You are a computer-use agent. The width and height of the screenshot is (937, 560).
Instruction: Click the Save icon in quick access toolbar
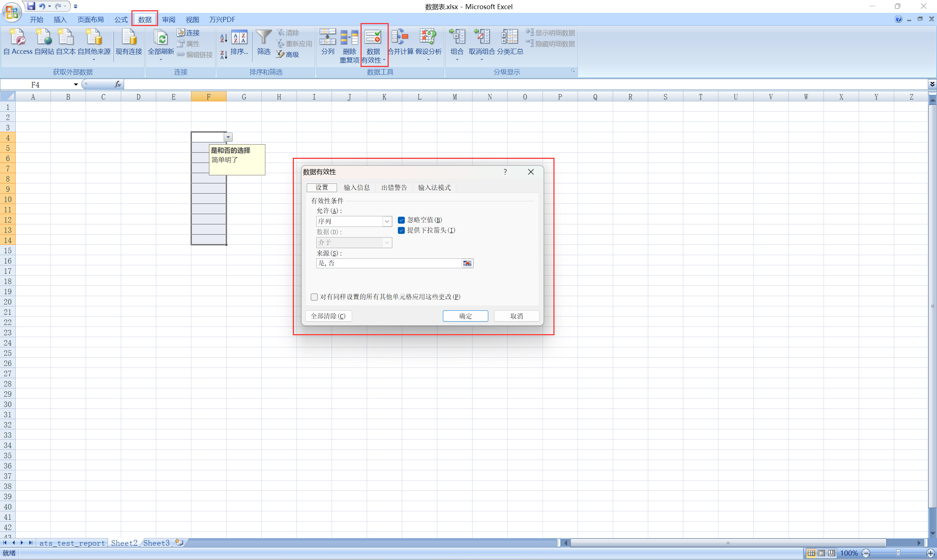pyautogui.click(x=31, y=6)
